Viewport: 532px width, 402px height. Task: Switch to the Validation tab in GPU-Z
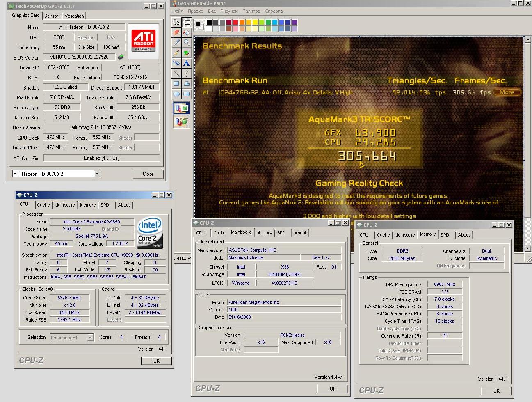(x=74, y=16)
